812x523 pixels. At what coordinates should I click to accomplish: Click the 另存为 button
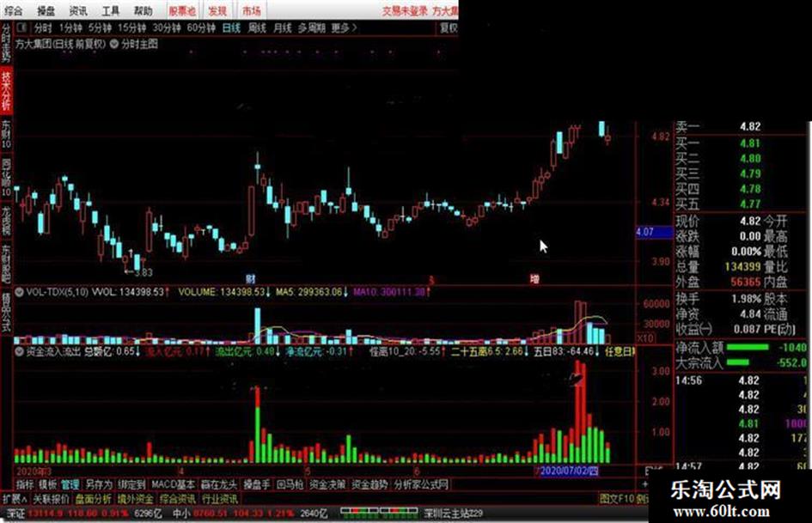[99, 484]
